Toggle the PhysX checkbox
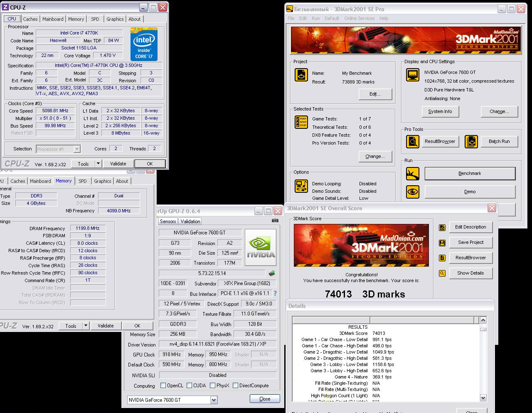This screenshot has height=413, width=532. 213,386
